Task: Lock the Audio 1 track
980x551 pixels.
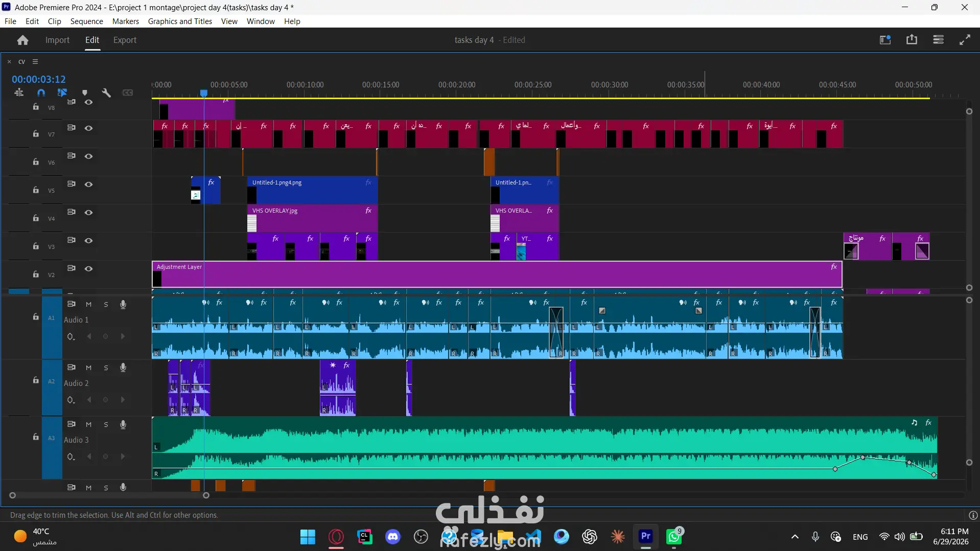Action: point(36,317)
